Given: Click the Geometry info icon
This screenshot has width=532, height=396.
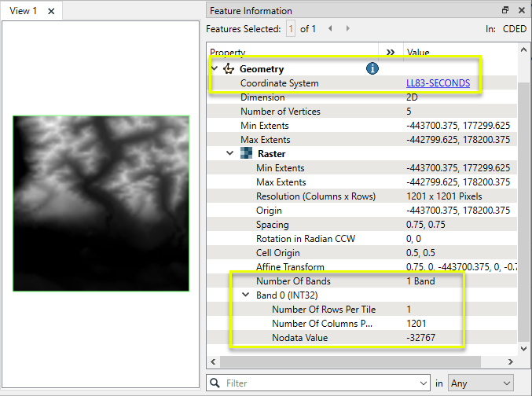Looking at the screenshot, I should click(x=372, y=69).
